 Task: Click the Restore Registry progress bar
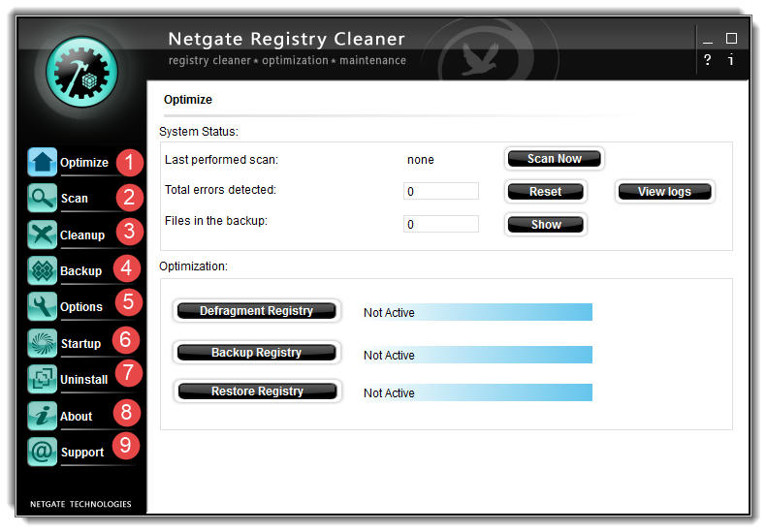[477, 392]
